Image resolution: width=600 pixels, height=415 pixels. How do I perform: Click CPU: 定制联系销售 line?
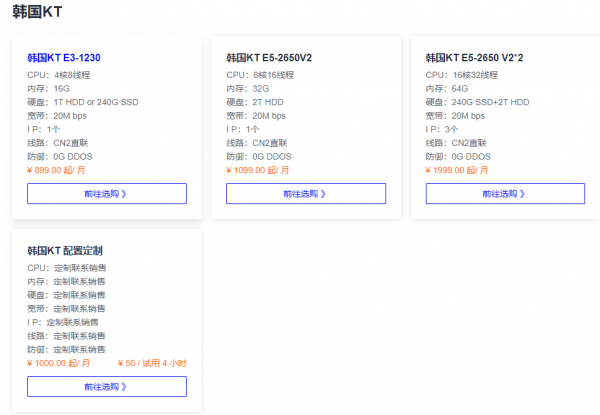[67, 268]
